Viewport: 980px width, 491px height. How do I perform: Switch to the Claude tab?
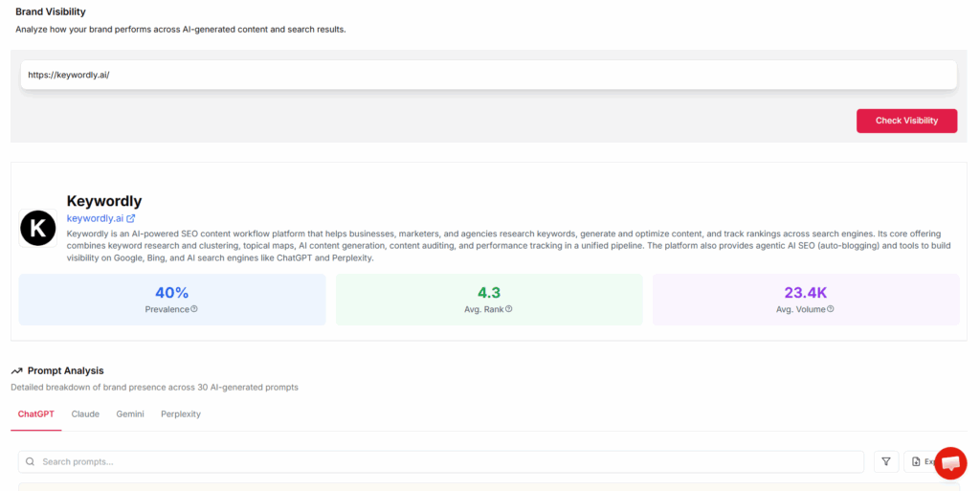tap(85, 414)
